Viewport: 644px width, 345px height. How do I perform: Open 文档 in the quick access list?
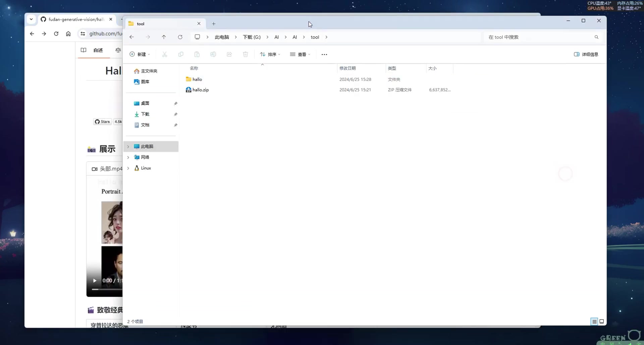(142, 125)
